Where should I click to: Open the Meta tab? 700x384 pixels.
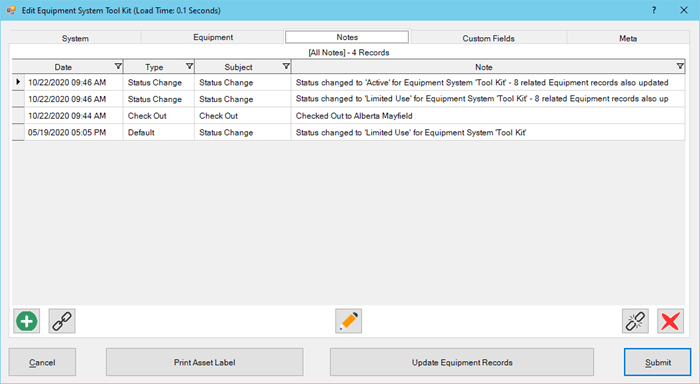pyautogui.click(x=628, y=38)
